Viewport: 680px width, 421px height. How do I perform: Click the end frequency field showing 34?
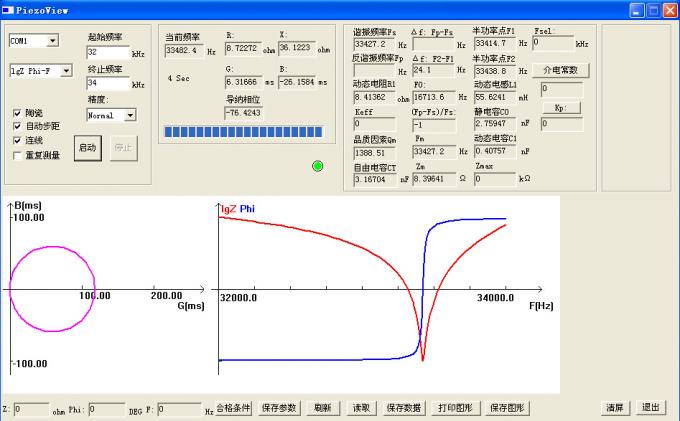(x=108, y=83)
